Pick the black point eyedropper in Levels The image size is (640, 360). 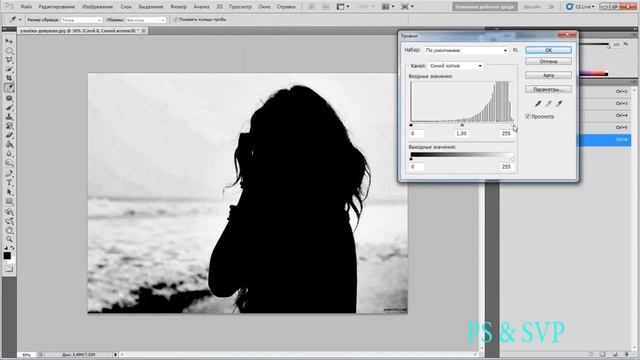point(538,104)
